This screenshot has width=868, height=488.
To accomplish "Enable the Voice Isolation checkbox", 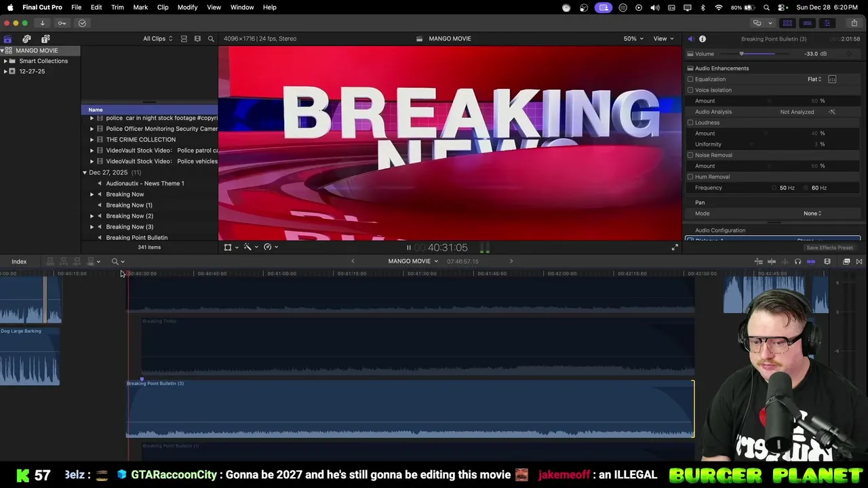I will tap(690, 90).
